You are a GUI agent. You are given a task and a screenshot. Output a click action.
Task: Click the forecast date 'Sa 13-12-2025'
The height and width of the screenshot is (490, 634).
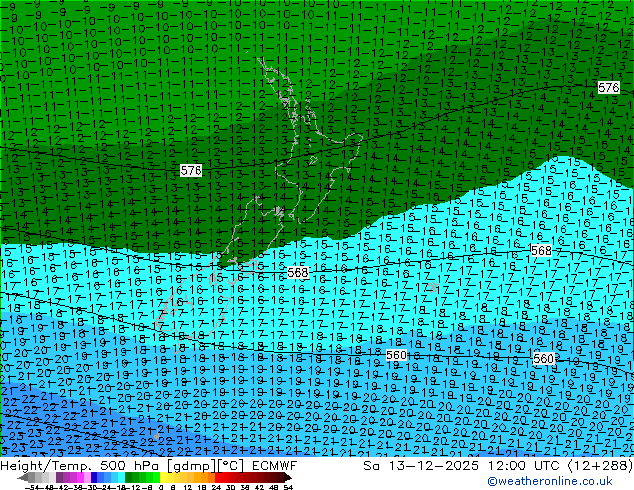[421, 466]
